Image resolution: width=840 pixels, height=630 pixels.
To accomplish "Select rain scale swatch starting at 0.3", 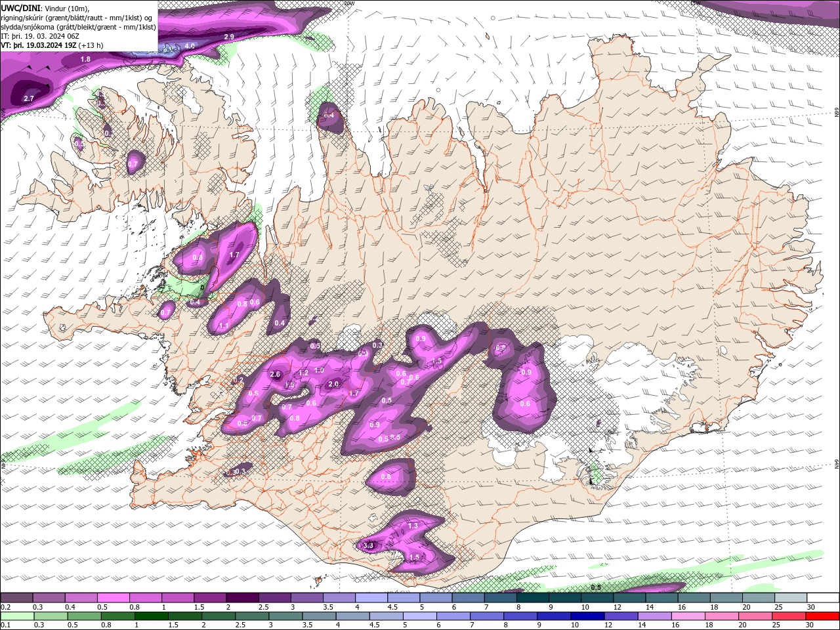I will click(x=51, y=616).
